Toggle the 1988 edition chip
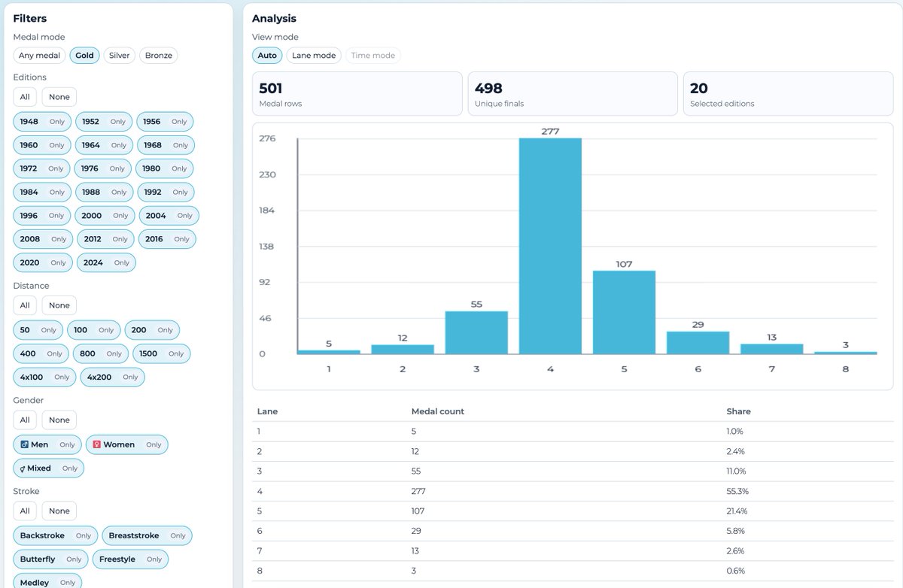 [x=91, y=192]
